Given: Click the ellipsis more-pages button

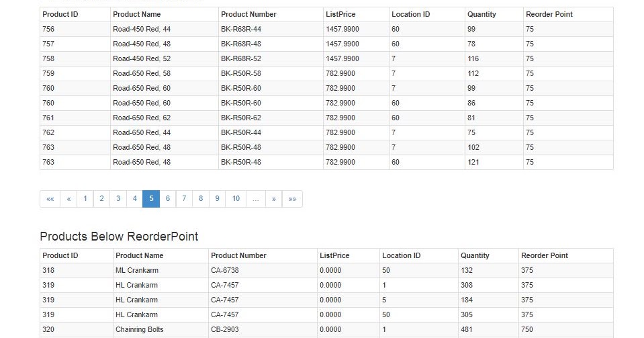Looking at the screenshot, I should point(256,199).
